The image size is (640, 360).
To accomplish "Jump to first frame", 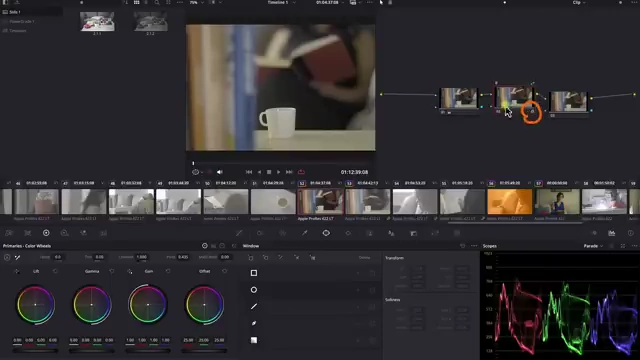I will pyautogui.click(x=249, y=172).
